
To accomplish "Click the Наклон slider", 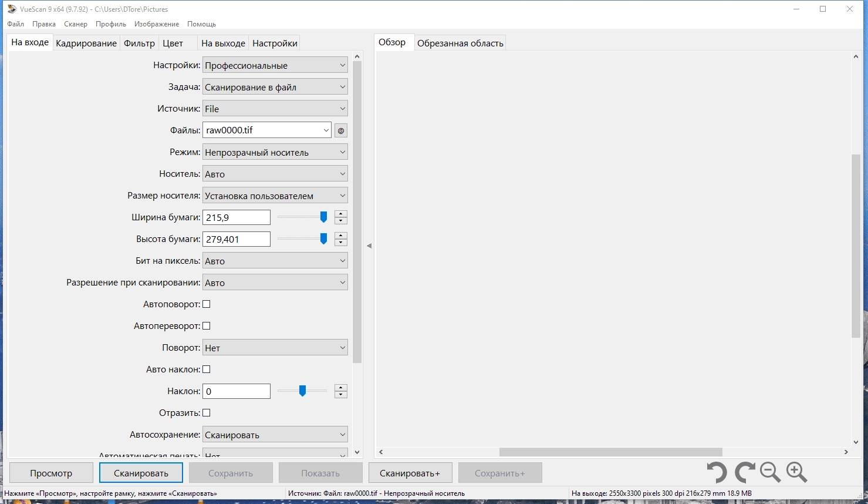I will click(302, 391).
